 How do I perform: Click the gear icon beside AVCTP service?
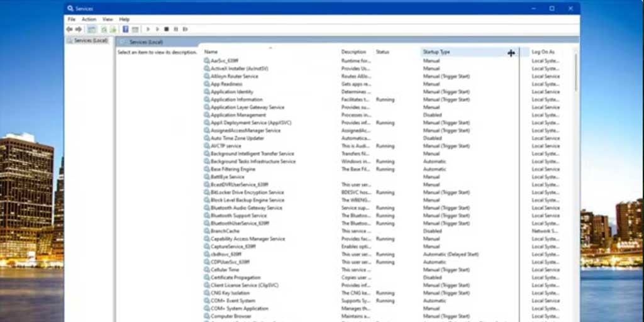pyautogui.click(x=207, y=146)
